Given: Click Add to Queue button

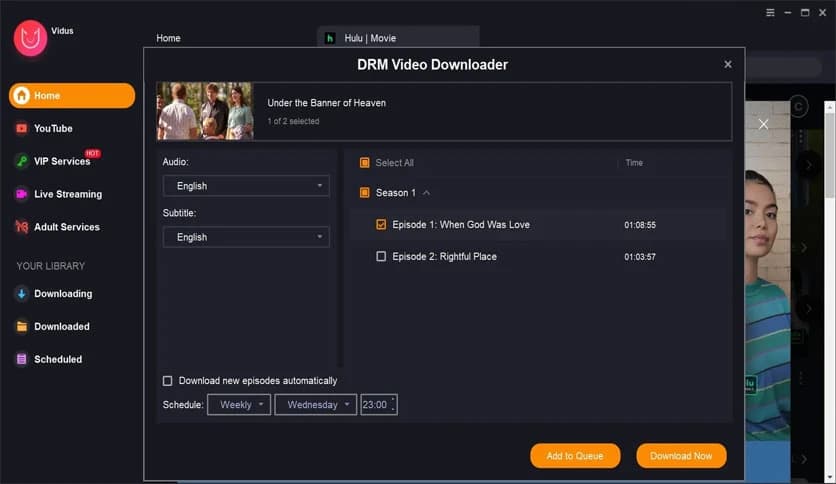Looking at the screenshot, I should (575, 456).
